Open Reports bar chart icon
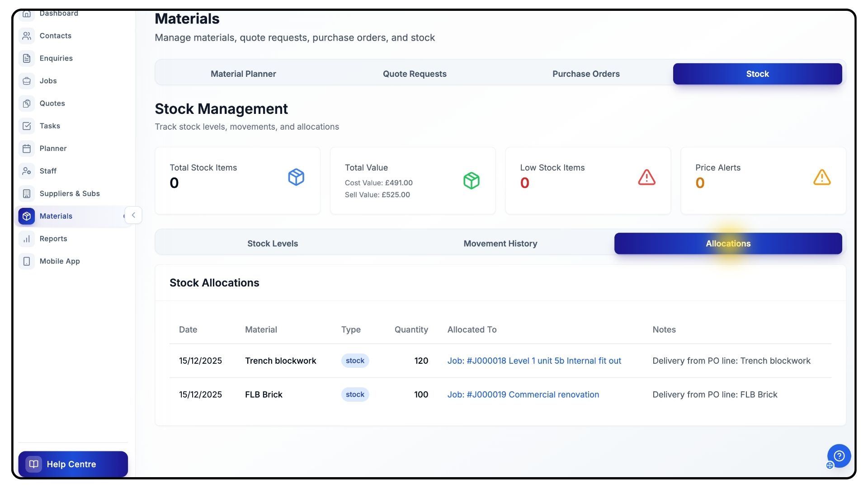 click(27, 239)
